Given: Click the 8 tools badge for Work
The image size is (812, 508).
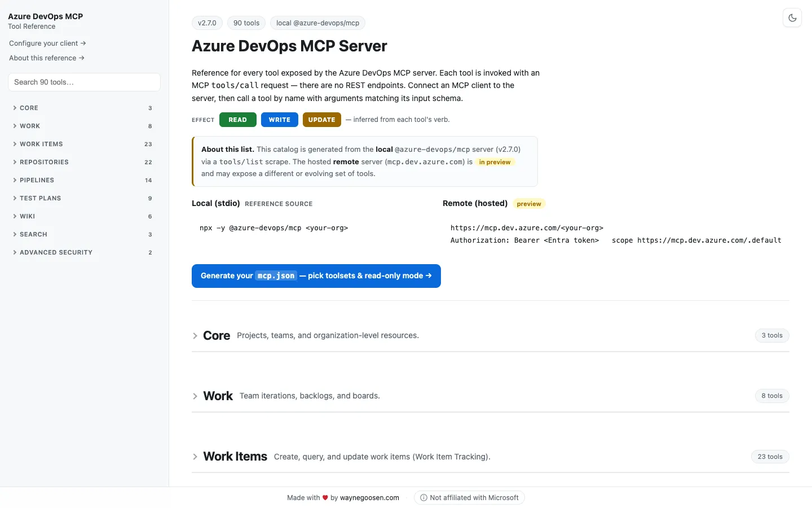Looking at the screenshot, I should click(x=772, y=396).
